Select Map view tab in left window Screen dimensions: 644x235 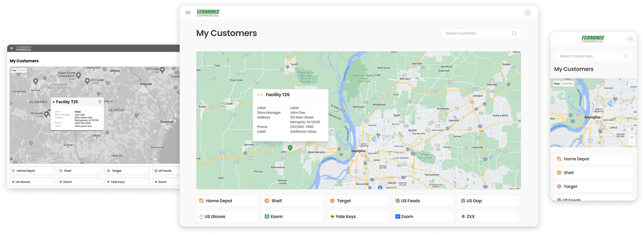tap(14, 70)
